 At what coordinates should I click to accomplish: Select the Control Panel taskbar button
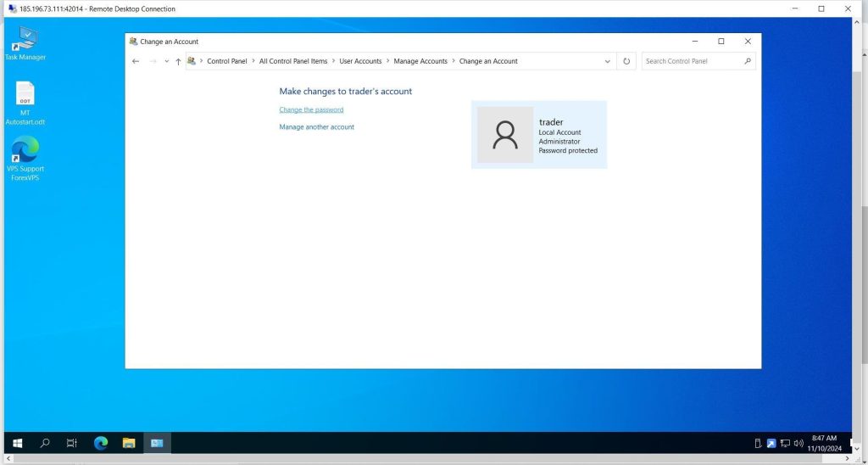click(157, 443)
